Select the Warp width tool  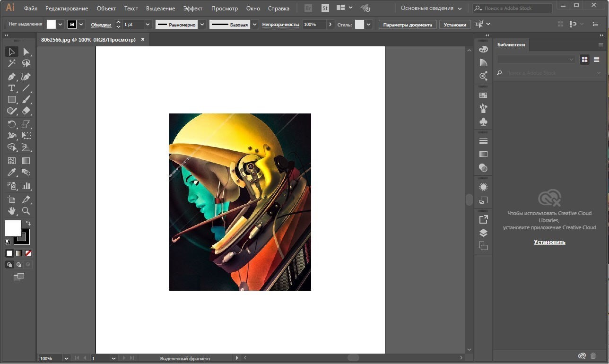point(12,136)
